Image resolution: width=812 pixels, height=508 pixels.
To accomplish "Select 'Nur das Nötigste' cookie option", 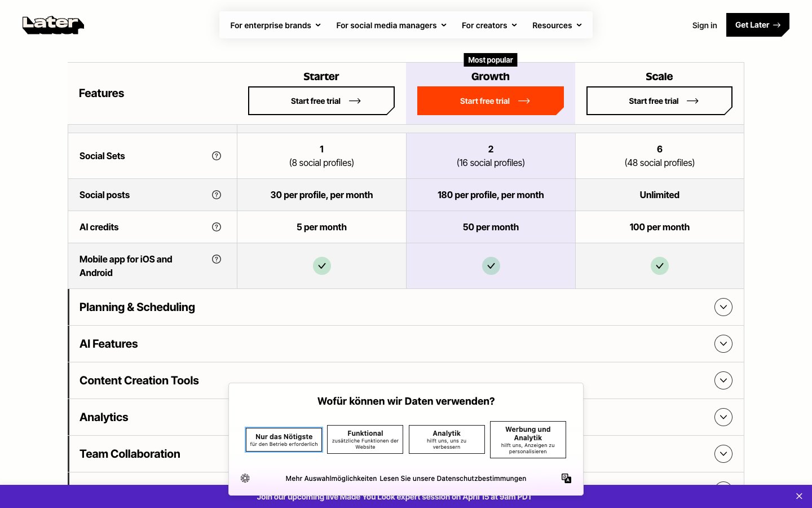I will 284,440.
